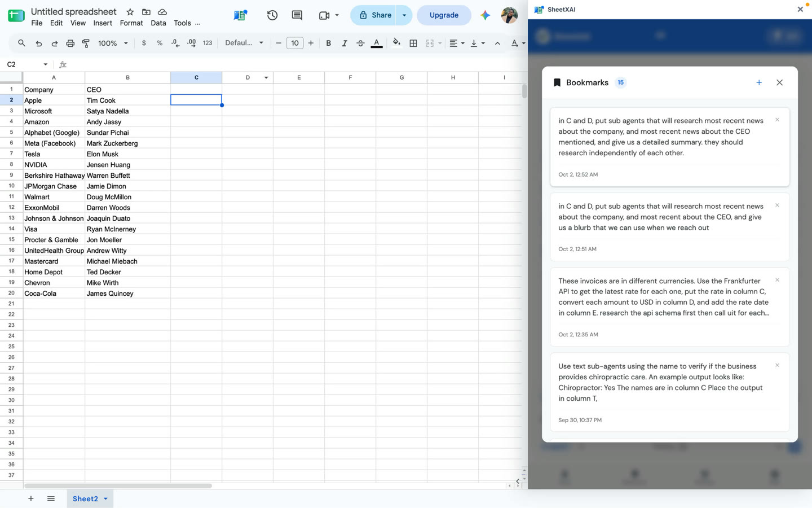
Task: Open the Tools menu
Action: [182, 23]
